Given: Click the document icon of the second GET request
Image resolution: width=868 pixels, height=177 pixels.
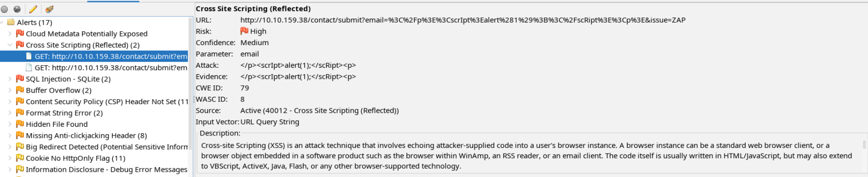Looking at the screenshot, I should click(x=29, y=67).
